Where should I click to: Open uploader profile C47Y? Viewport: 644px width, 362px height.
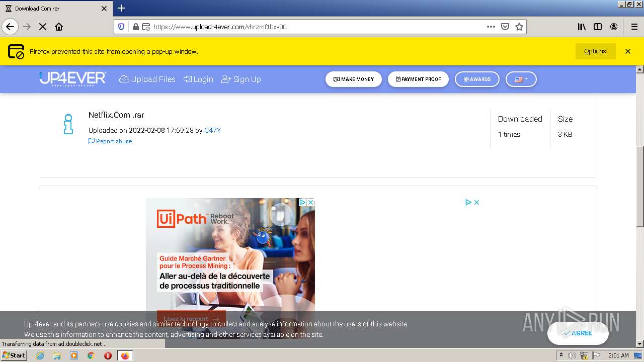pos(212,130)
